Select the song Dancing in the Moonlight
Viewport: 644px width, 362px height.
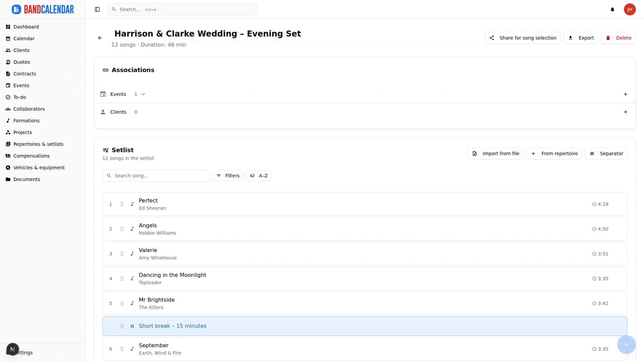tap(365, 279)
